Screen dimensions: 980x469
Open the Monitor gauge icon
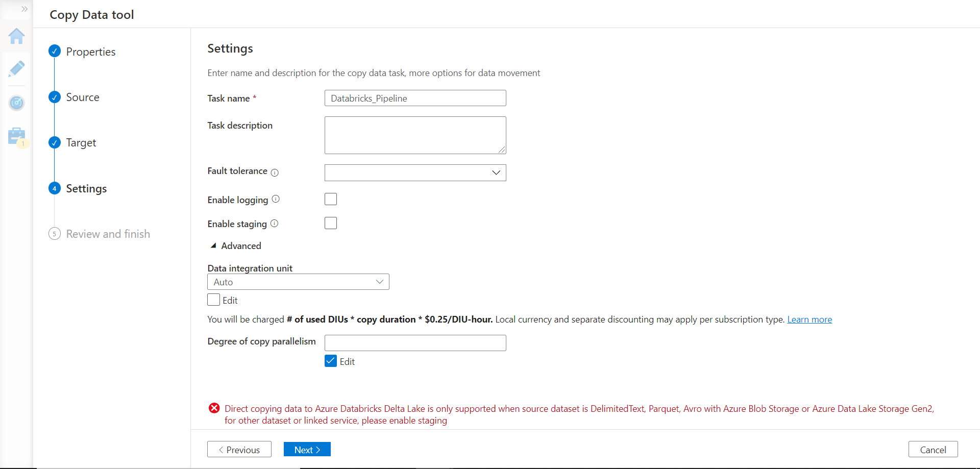[x=16, y=103]
